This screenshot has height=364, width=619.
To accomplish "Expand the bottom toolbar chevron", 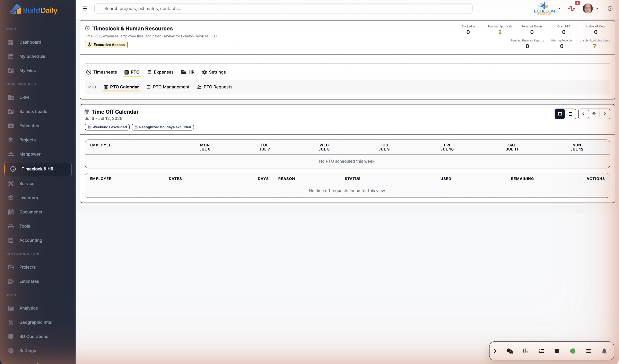I will pyautogui.click(x=495, y=351).
